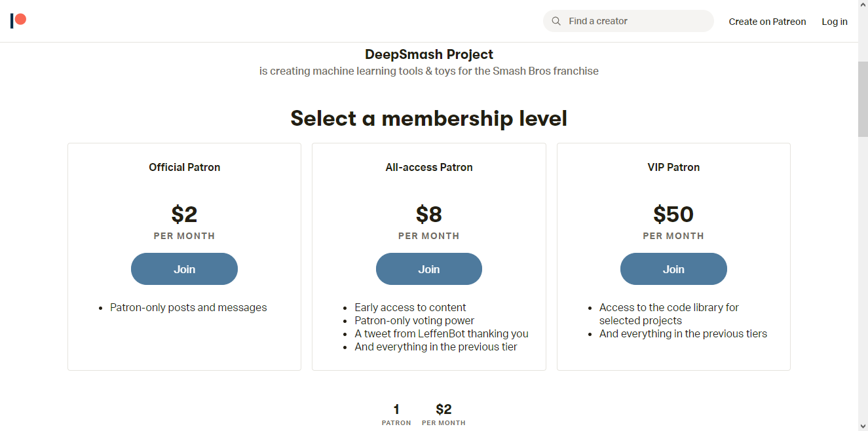Viewport: 868px width, 431px height.
Task: Focus the Find a creator search field
Action: (x=628, y=21)
